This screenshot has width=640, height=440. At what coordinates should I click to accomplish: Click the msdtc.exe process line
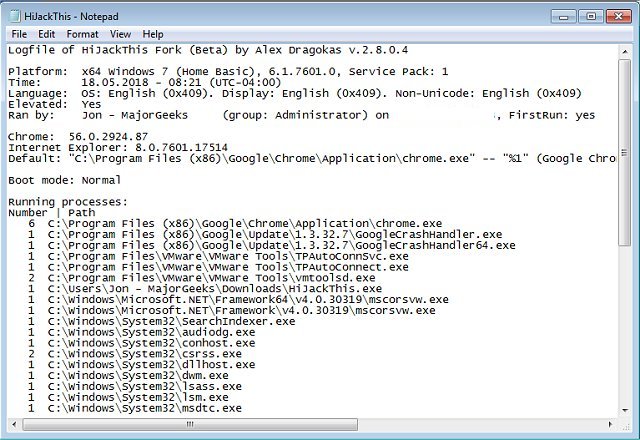point(135,408)
